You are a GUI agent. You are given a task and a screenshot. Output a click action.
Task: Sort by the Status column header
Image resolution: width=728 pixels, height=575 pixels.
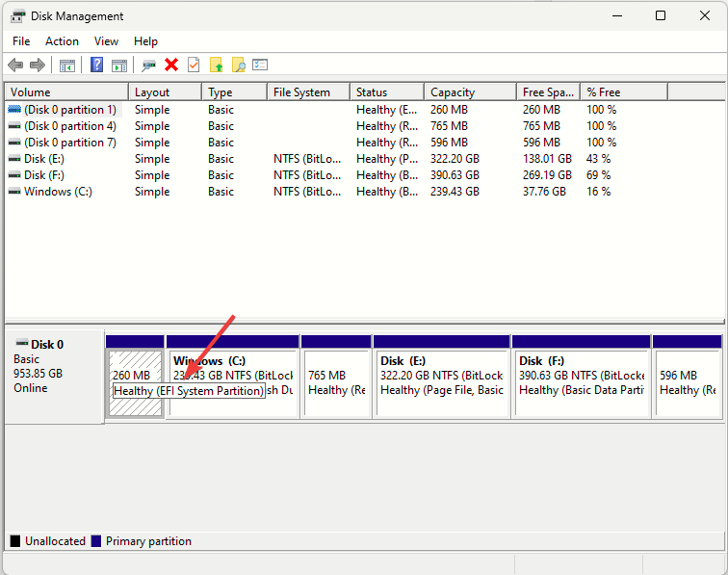coord(387,92)
